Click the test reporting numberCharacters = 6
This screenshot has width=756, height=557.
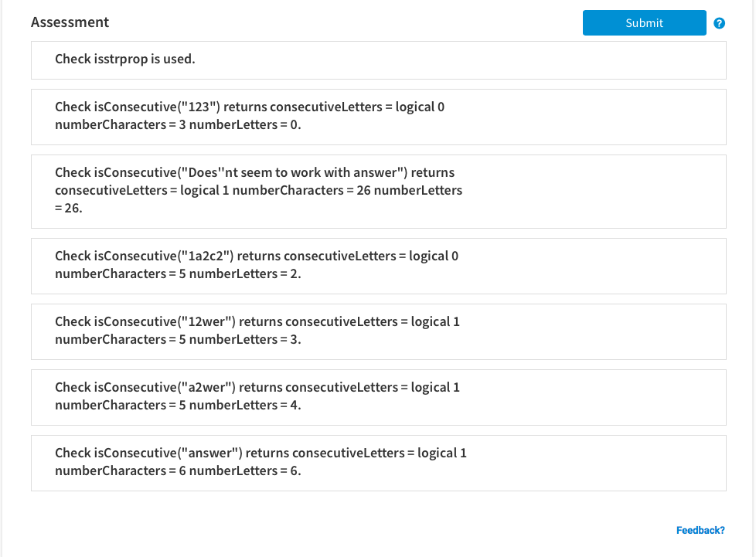(378, 462)
